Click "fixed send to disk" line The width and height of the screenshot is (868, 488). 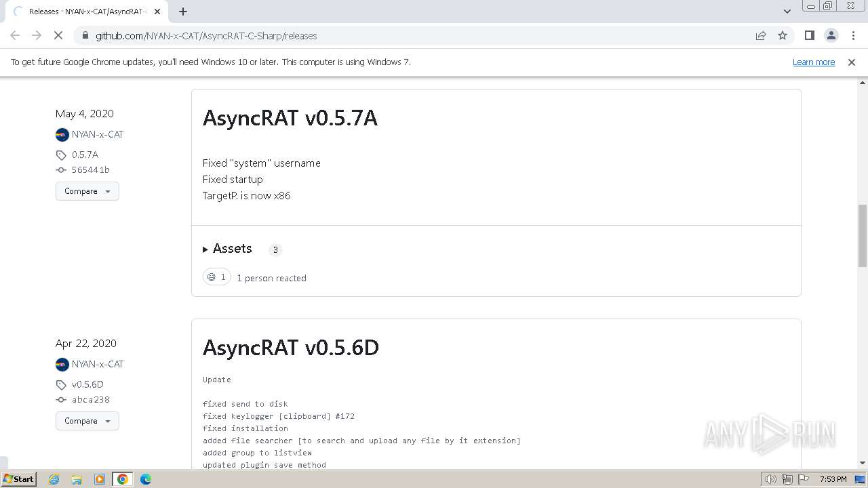245,404
